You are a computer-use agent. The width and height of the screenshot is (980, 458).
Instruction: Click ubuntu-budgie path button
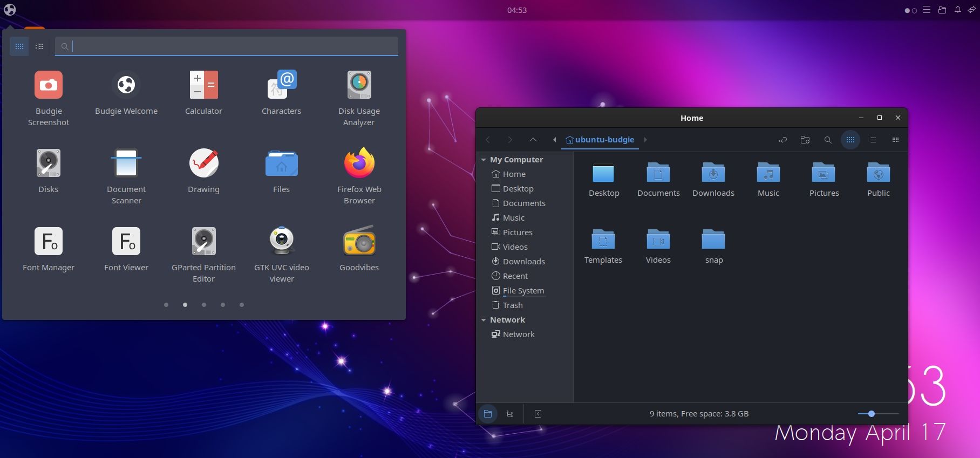tap(600, 140)
